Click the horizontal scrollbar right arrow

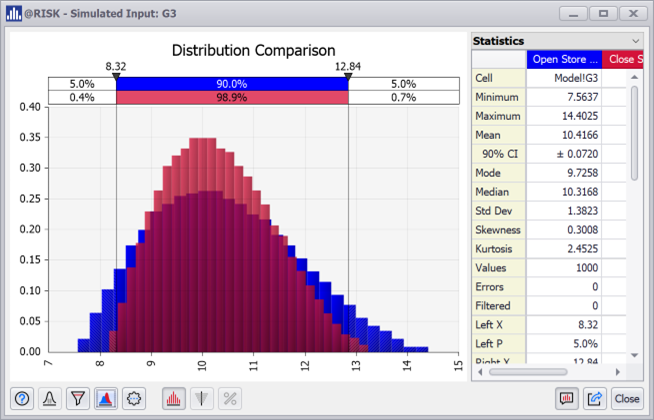620,371
